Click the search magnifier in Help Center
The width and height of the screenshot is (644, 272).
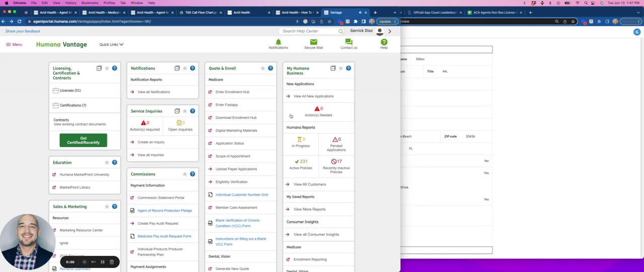pyautogui.click(x=341, y=31)
